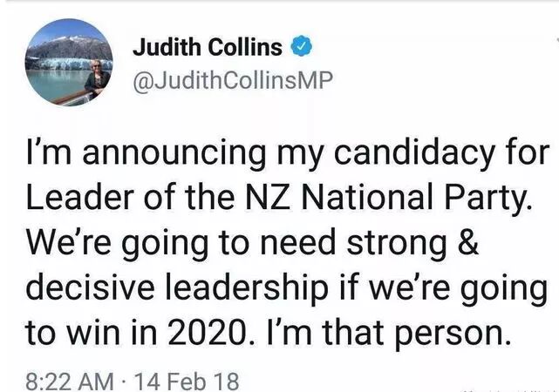Click the 8:22 AM timestamp

[70, 381]
